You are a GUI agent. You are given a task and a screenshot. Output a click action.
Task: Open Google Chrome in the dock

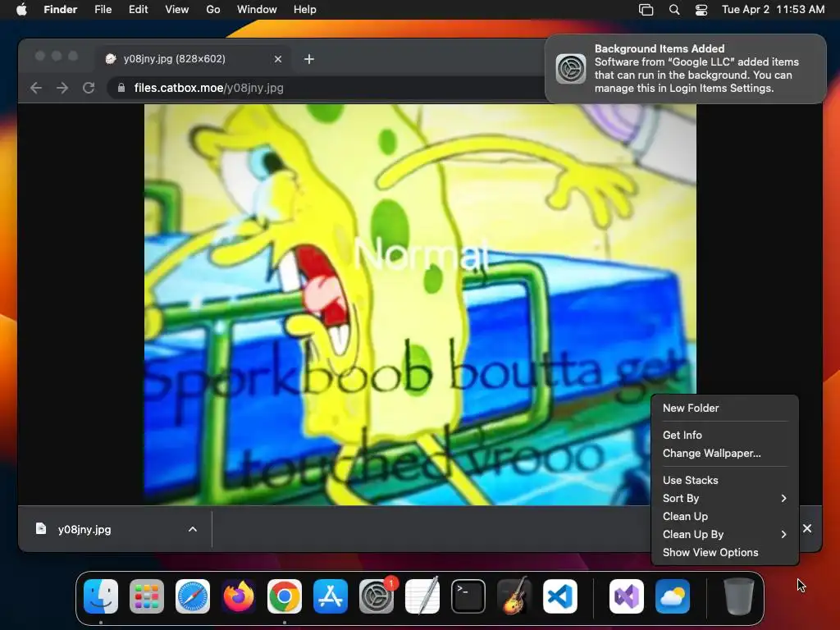tap(285, 596)
